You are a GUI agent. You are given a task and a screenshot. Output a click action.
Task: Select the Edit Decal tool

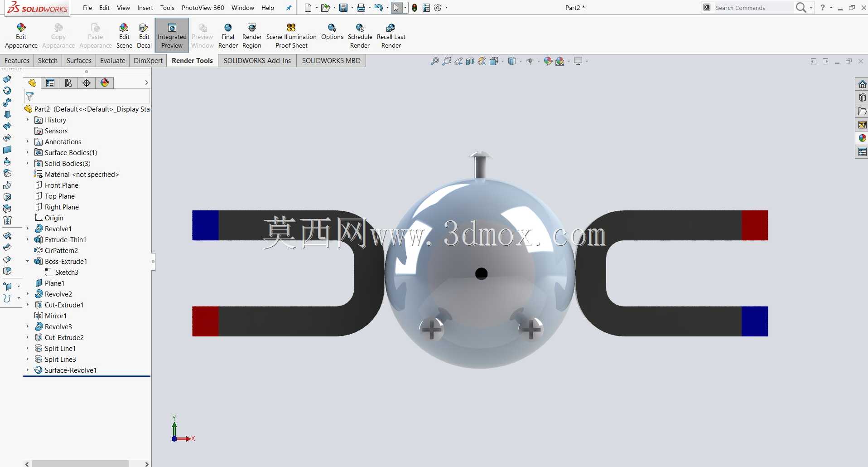[144, 36]
